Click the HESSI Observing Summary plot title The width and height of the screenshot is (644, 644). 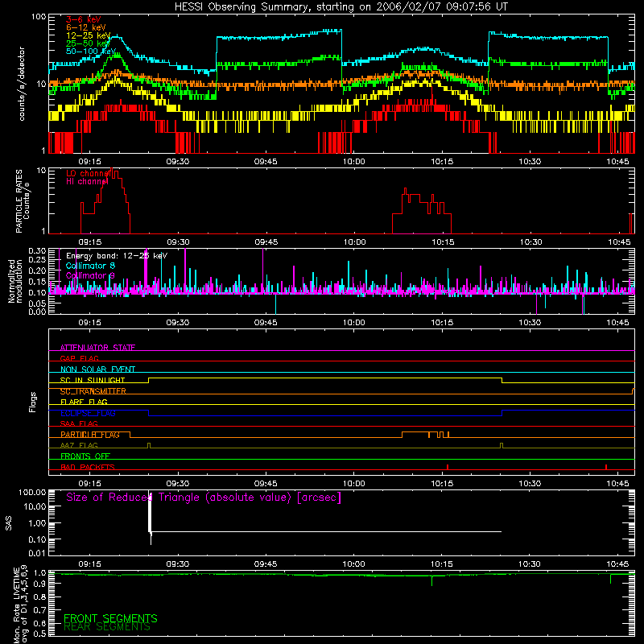[x=341, y=7]
